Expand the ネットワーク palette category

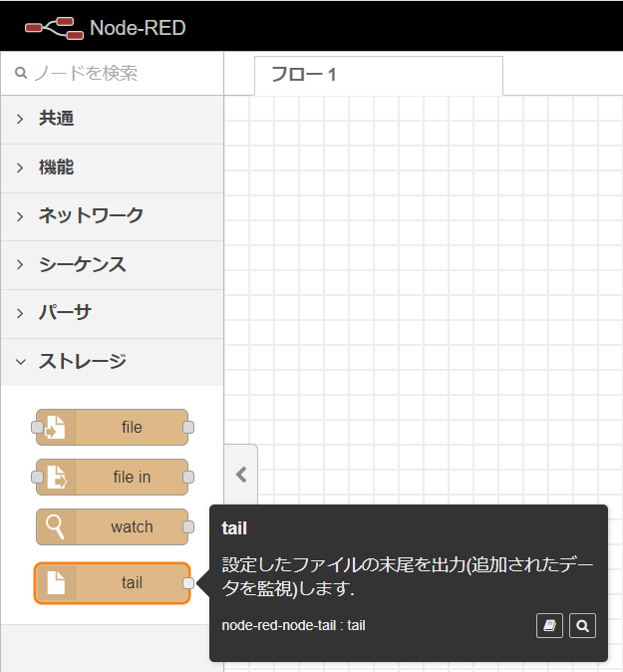(113, 216)
